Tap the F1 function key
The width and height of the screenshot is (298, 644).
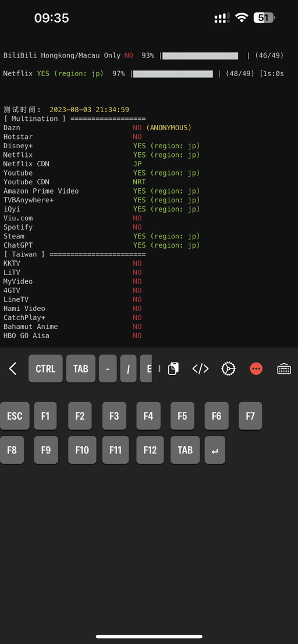(45, 416)
